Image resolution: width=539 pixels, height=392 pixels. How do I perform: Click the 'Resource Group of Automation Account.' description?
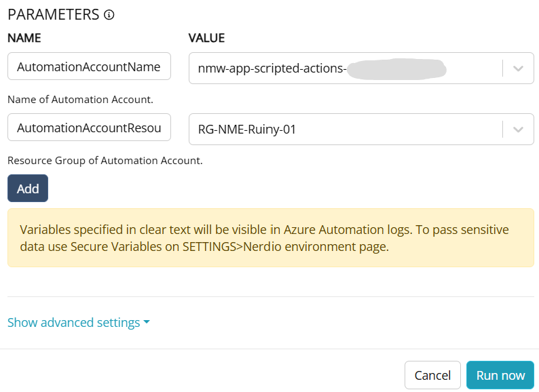click(x=105, y=161)
